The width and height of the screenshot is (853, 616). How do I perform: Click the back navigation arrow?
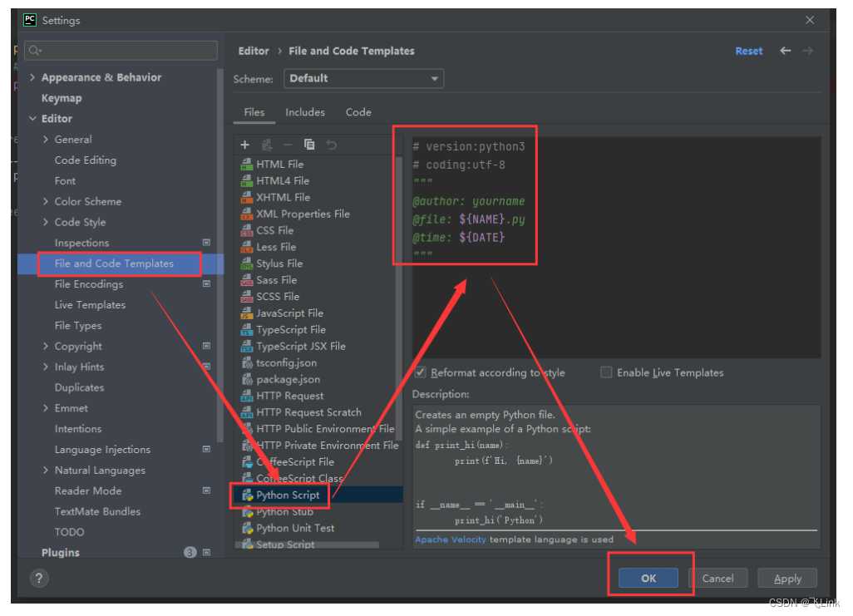click(785, 51)
